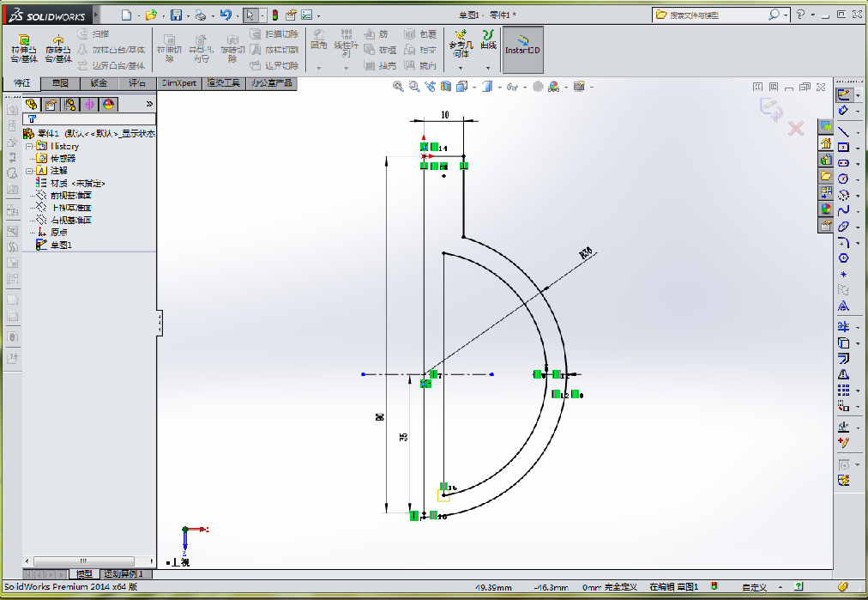The height and width of the screenshot is (600, 868).
Task: Open the Save dropdown arrow
Action: pos(188,15)
